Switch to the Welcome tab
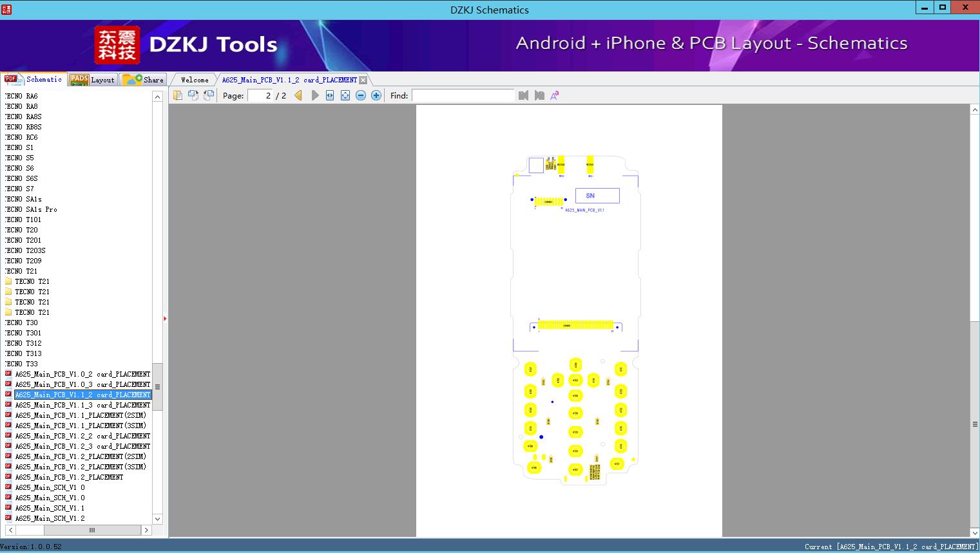The width and height of the screenshot is (980, 553). click(193, 79)
